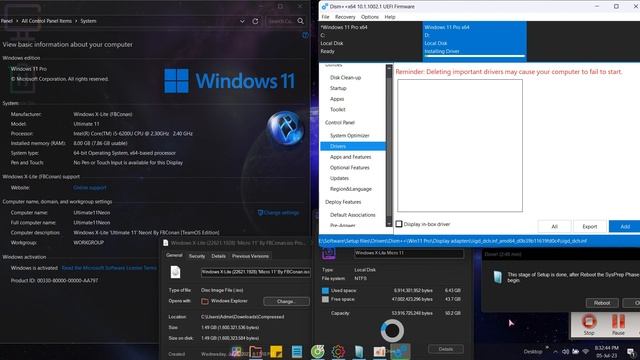Image resolution: width=640 pixels, height=360 pixels.
Task: Open the yellow Sticky Notes taskbar icon
Action: tap(276, 351)
